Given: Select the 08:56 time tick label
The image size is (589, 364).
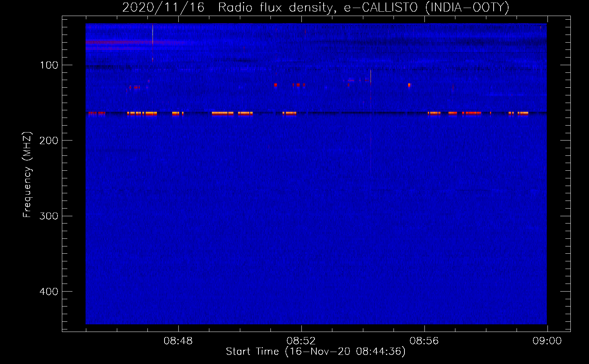Looking at the screenshot, I should pyautogui.click(x=424, y=341).
